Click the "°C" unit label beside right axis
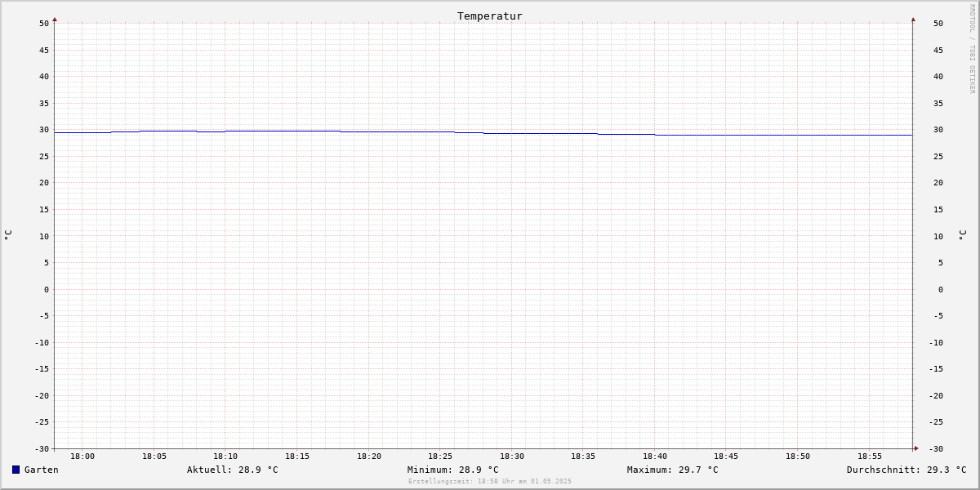Viewport: 980px width, 490px height. [962, 234]
